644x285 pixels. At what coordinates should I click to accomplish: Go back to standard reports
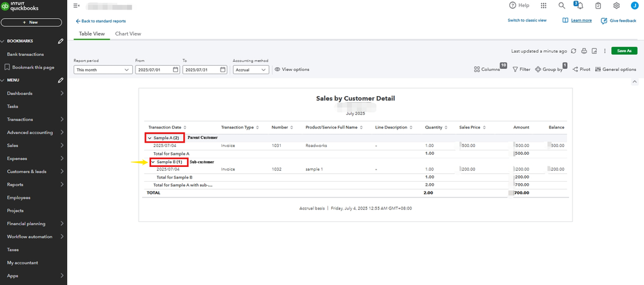(101, 21)
